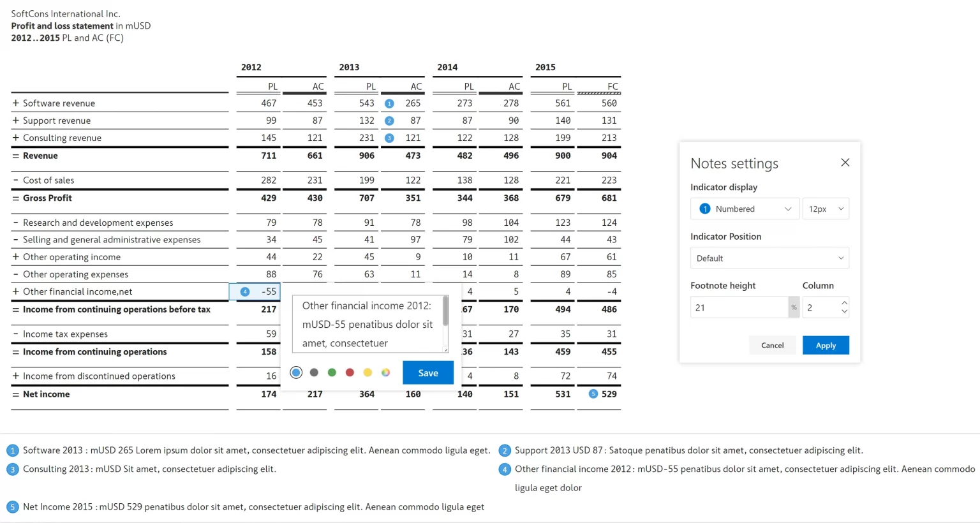Save the note comment
Viewport: 980px width, 523px height.
(427, 373)
